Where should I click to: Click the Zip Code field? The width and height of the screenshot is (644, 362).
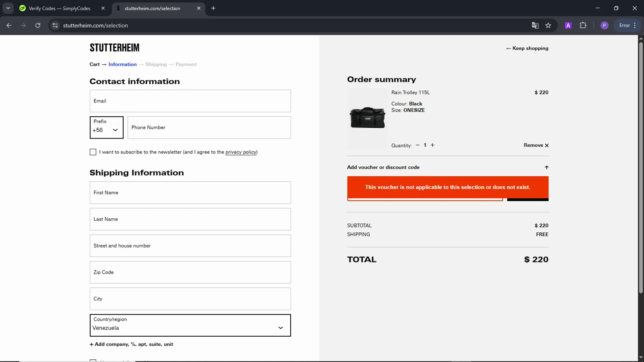(x=190, y=272)
